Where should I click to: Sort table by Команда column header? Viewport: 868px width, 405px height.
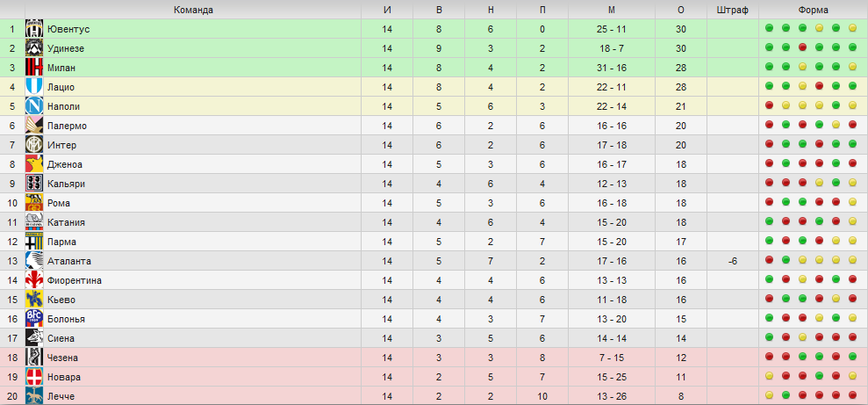pyautogui.click(x=193, y=10)
